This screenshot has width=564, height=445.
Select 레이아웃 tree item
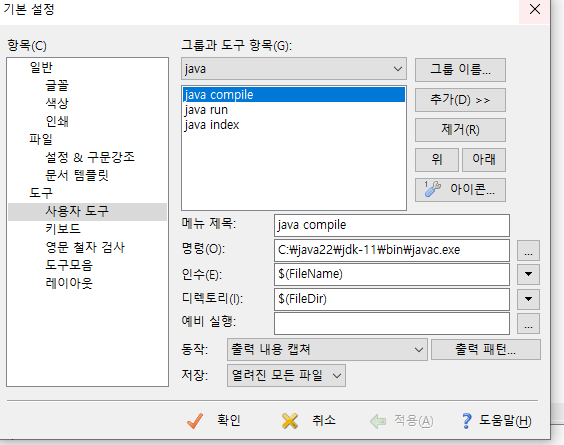point(69,283)
